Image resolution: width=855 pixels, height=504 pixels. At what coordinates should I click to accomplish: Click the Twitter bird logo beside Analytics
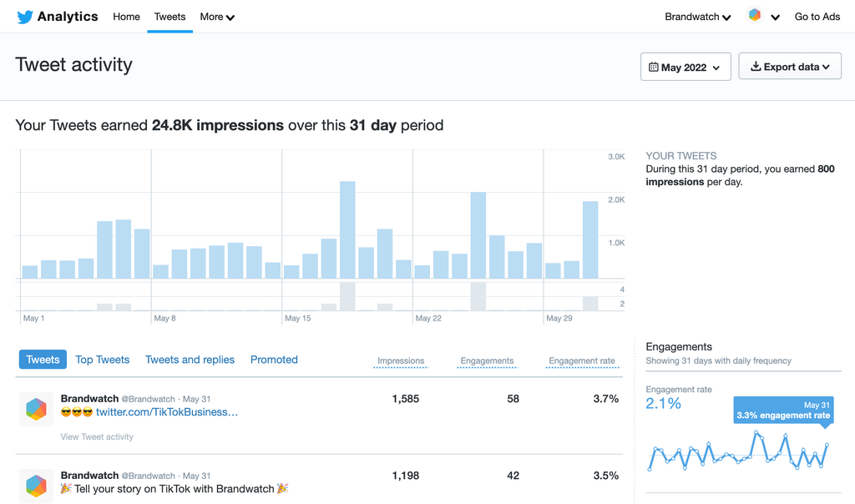pyautogui.click(x=24, y=16)
